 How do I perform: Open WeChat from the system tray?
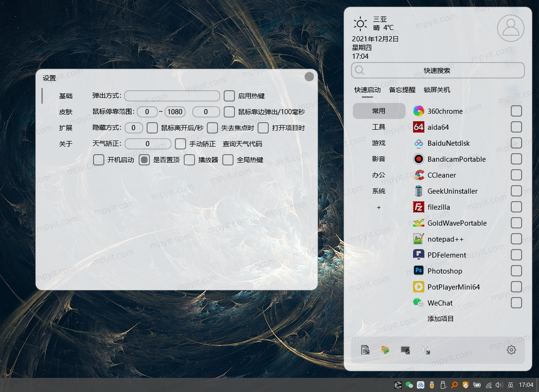(409, 385)
